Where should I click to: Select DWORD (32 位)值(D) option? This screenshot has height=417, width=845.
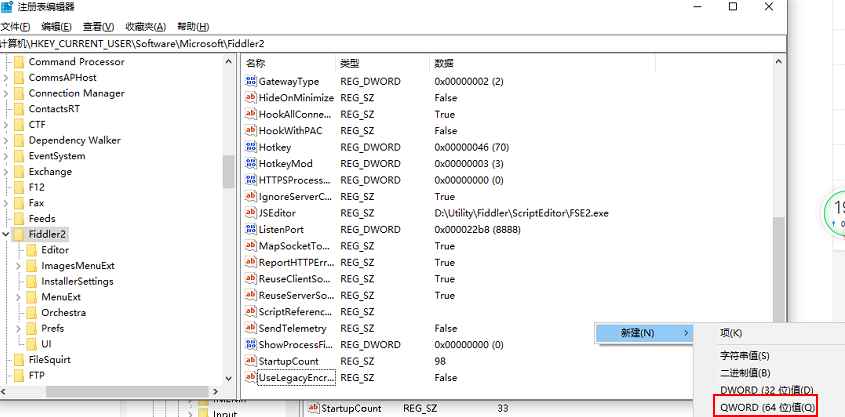coord(766,390)
